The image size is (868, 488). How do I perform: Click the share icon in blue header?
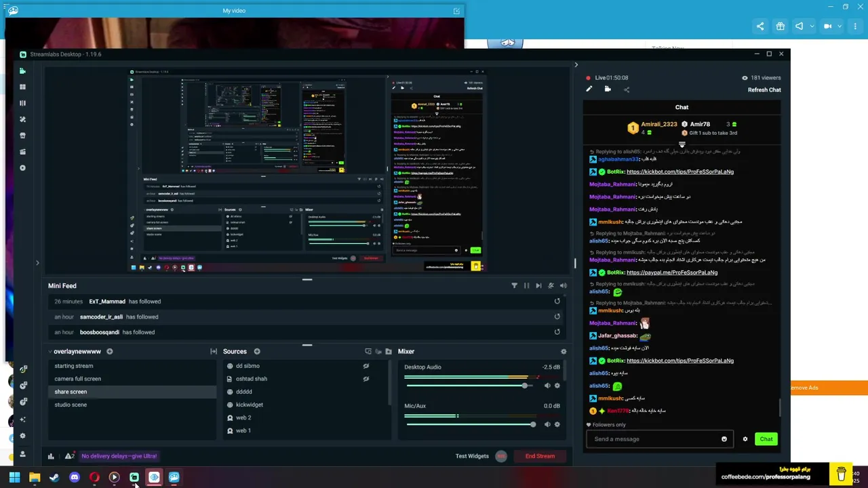pyautogui.click(x=760, y=26)
